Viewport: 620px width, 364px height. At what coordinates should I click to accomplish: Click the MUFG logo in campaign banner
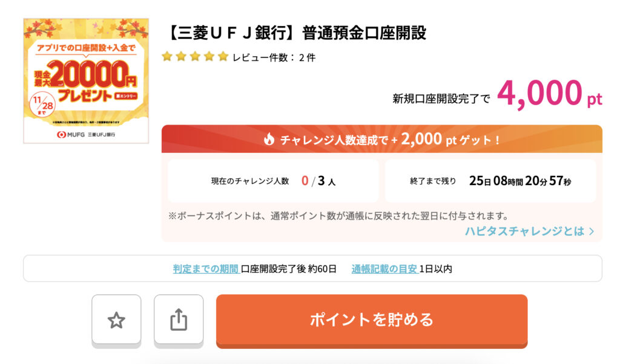coord(71,134)
